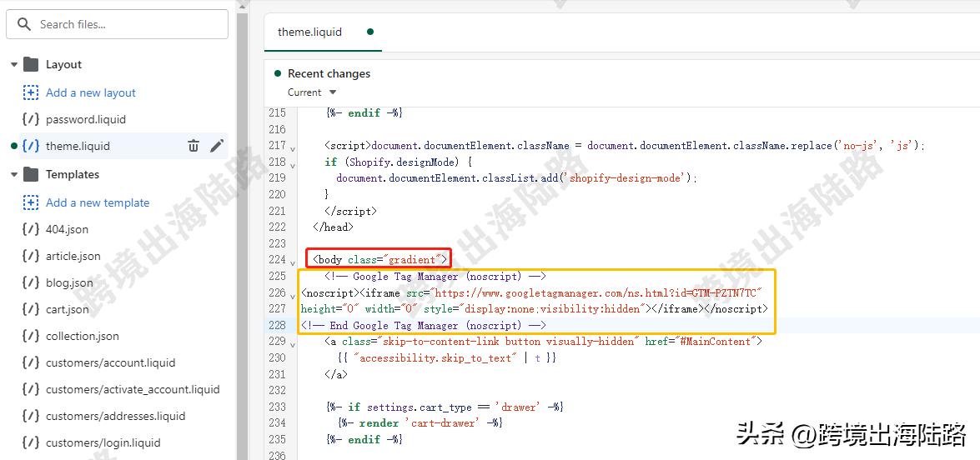Click the file icon of customers/login.liquid
This screenshot has height=460, width=980.
point(31,443)
